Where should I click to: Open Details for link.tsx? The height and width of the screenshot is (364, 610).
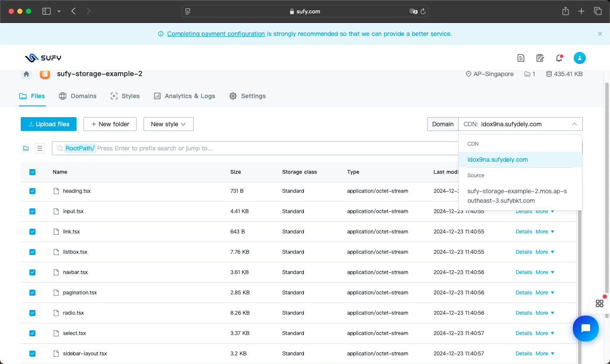point(524,232)
